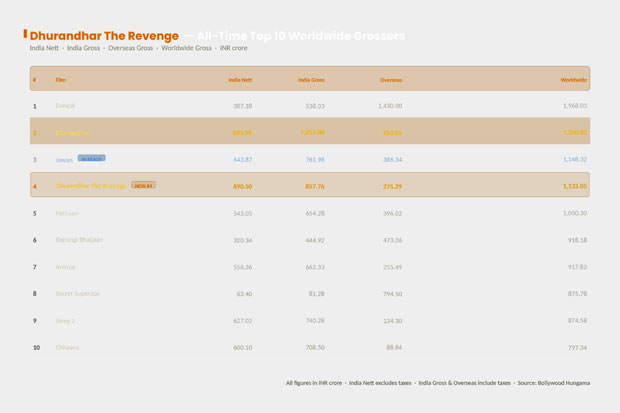Select Dangal's worldwide value '1,968.03'
620x413 pixels.
tap(575, 106)
